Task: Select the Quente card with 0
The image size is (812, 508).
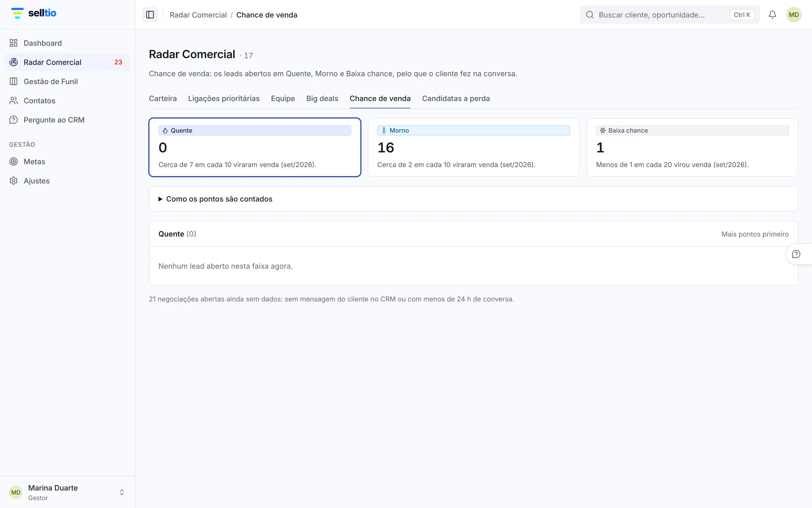Action: pos(255,147)
